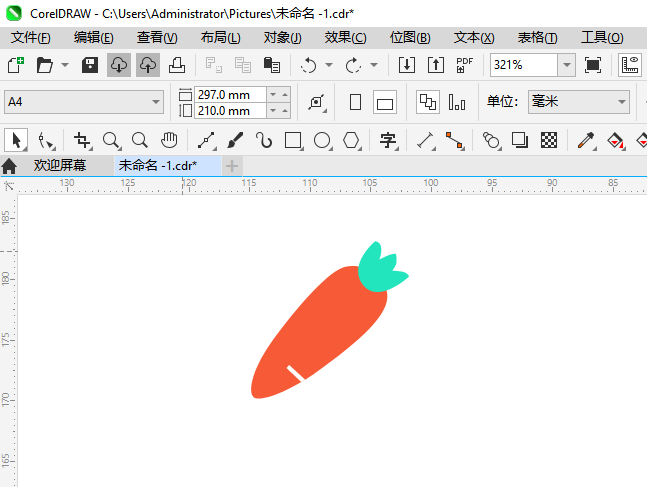Apply page size to all pages icon
647x487 pixels.
point(427,102)
